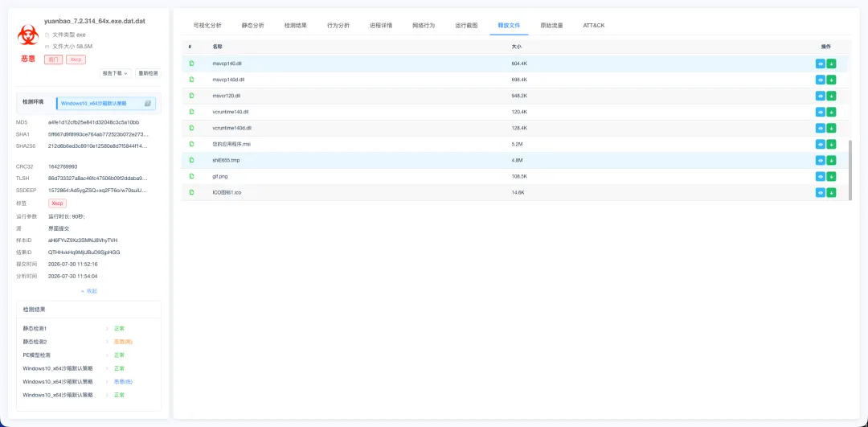Preview vcruntime140d.dll using eye icon
This screenshot has width=868, height=427.
[821, 128]
